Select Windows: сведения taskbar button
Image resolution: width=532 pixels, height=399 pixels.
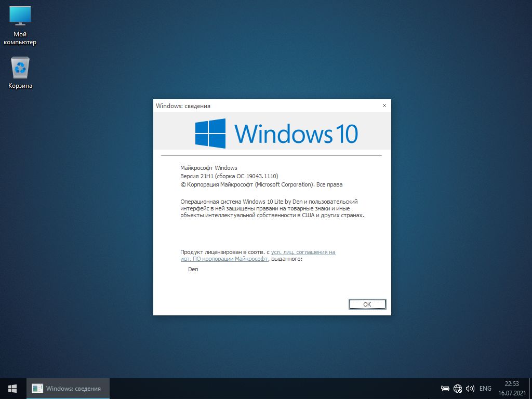pos(68,389)
